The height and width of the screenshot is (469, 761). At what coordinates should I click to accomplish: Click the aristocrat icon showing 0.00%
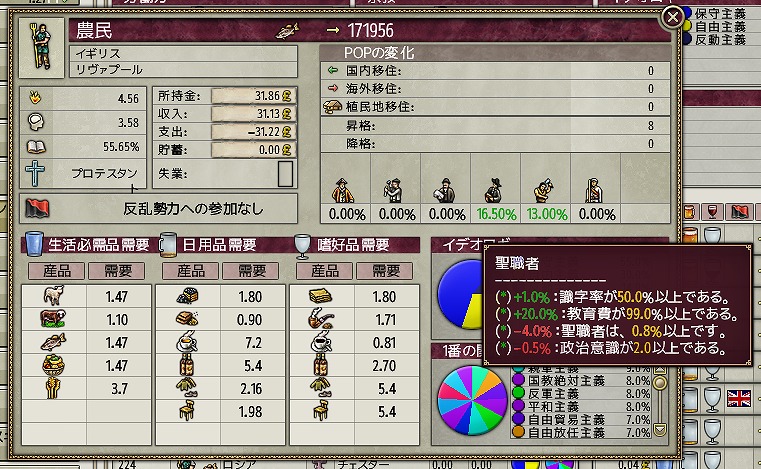[343, 190]
